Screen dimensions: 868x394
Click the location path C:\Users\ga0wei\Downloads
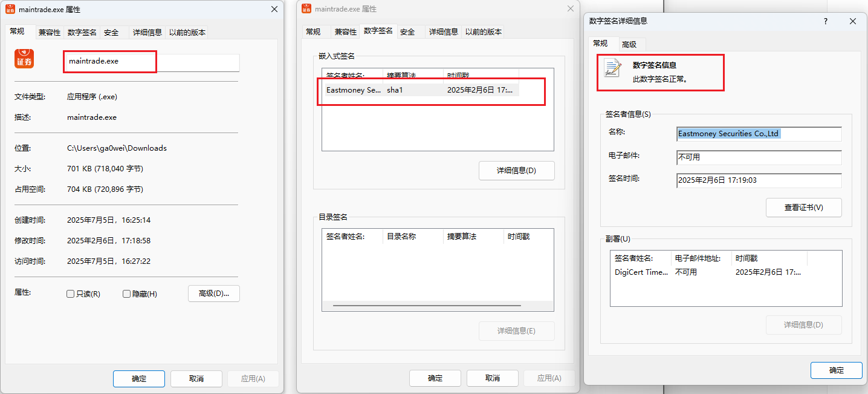117,148
